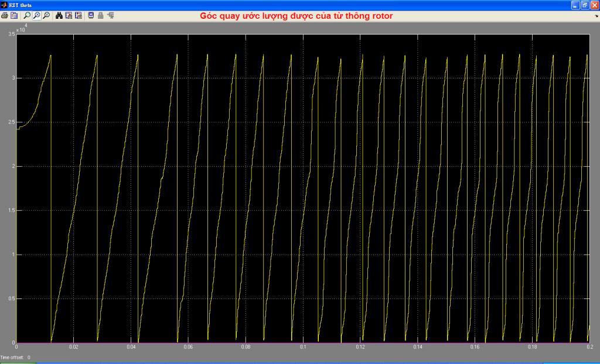
Task: Save current axes settings
Action: tap(69, 16)
